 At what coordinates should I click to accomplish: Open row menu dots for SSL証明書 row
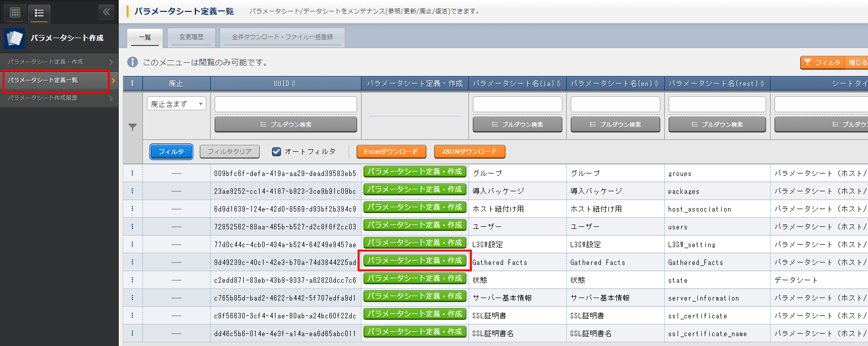click(133, 315)
